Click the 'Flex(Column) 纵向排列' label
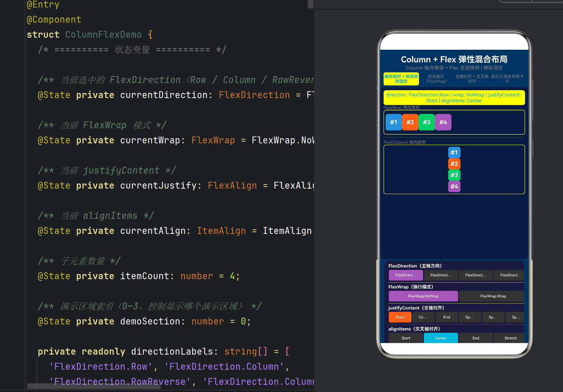This screenshot has width=563, height=392. click(405, 142)
